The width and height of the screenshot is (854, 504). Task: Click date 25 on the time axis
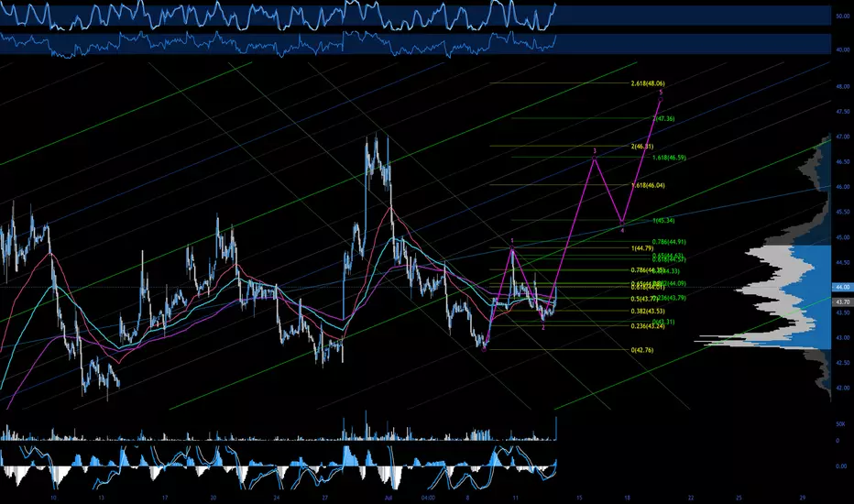(x=739, y=498)
